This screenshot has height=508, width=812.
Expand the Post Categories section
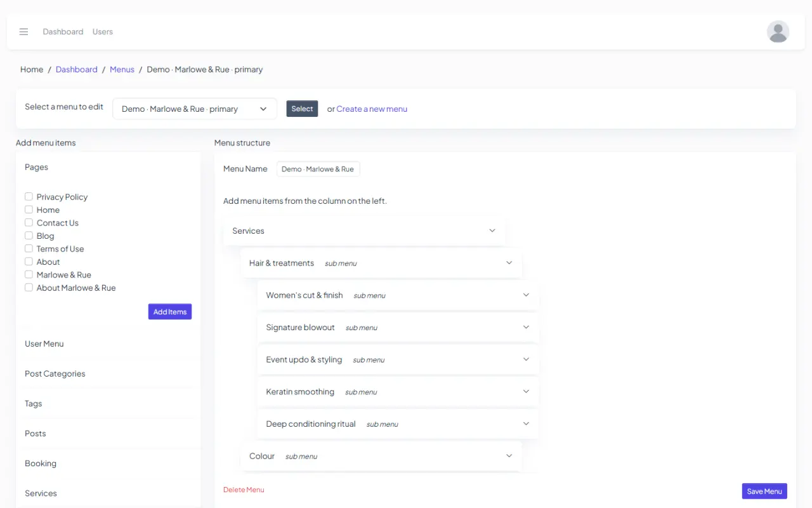click(108, 373)
